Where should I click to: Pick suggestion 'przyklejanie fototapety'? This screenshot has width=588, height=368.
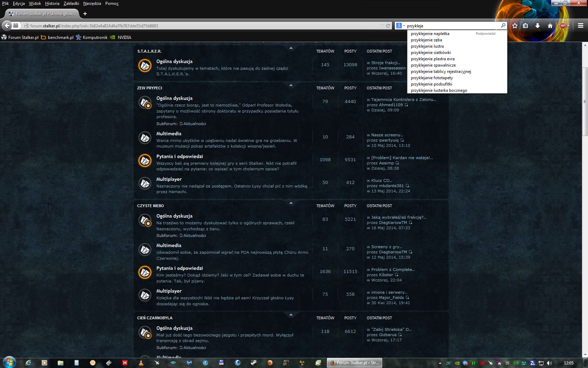pos(432,78)
